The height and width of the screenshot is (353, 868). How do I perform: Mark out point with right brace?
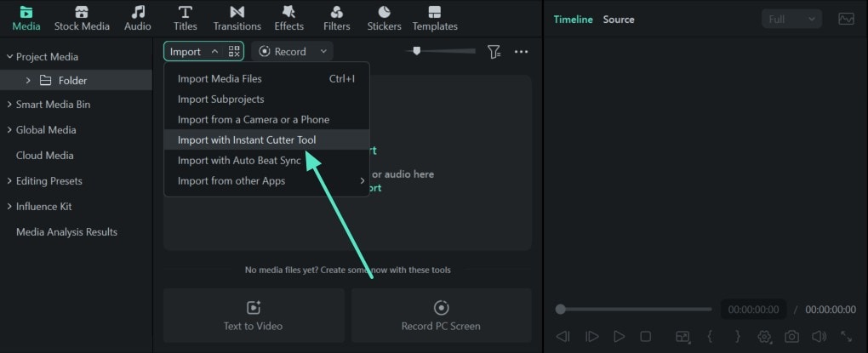tap(737, 336)
